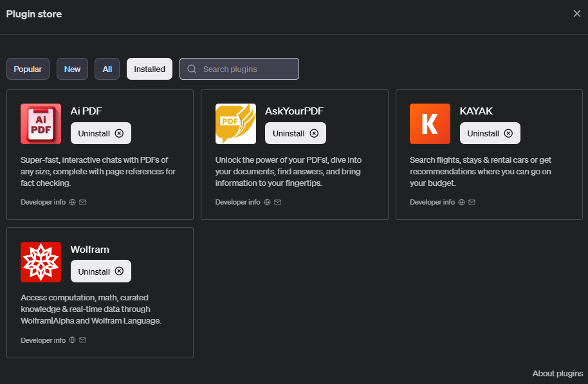Open KAYAK developer website globe icon
588x384 pixels.
click(462, 202)
